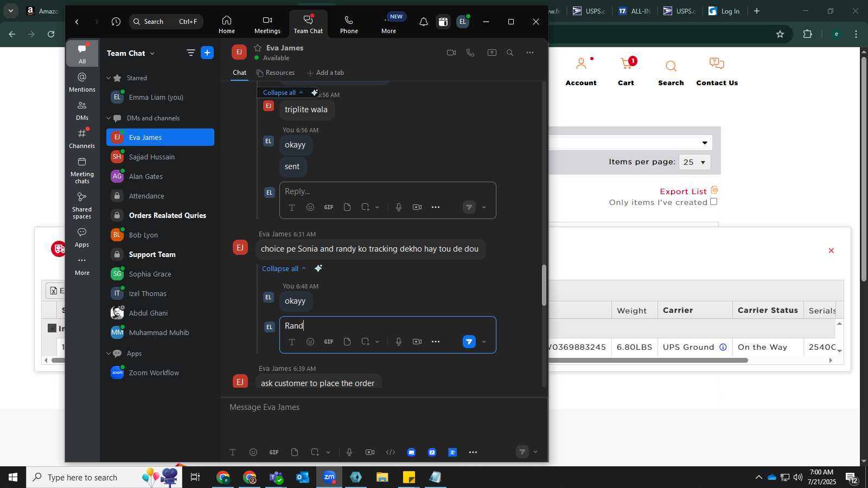
Task: Open Items per page dropdown in browser
Action: pyautogui.click(x=694, y=162)
